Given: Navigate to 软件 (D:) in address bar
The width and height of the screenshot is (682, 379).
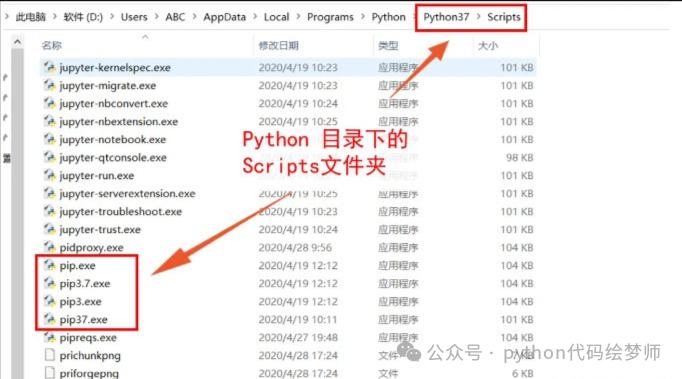Looking at the screenshot, I should coord(83,17).
